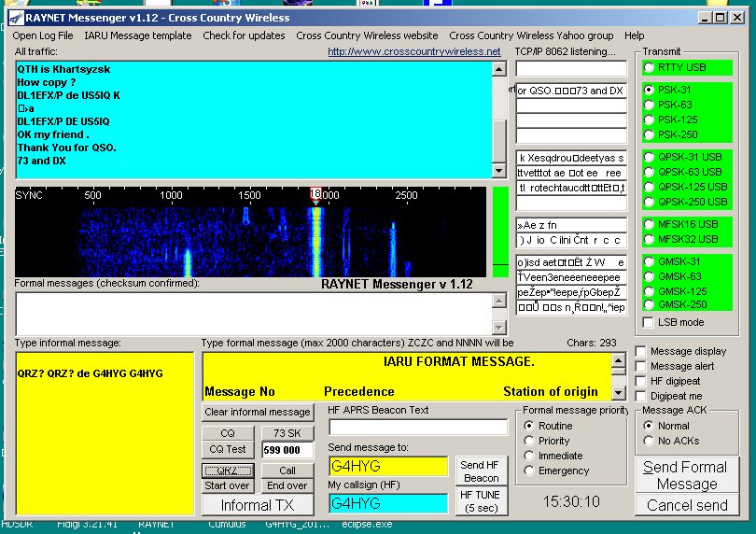The image size is (756, 534).
Task: Click Call macro button
Action: (x=287, y=471)
